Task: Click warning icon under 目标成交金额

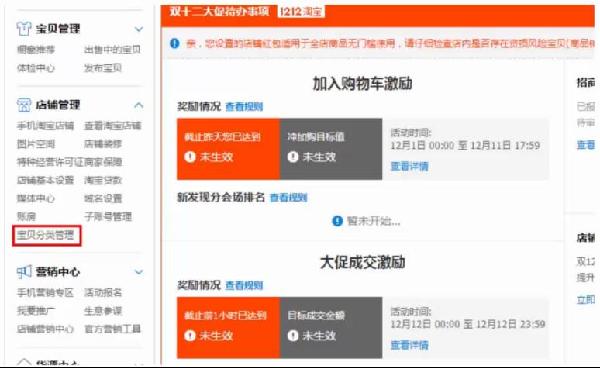Action: (x=293, y=336)
